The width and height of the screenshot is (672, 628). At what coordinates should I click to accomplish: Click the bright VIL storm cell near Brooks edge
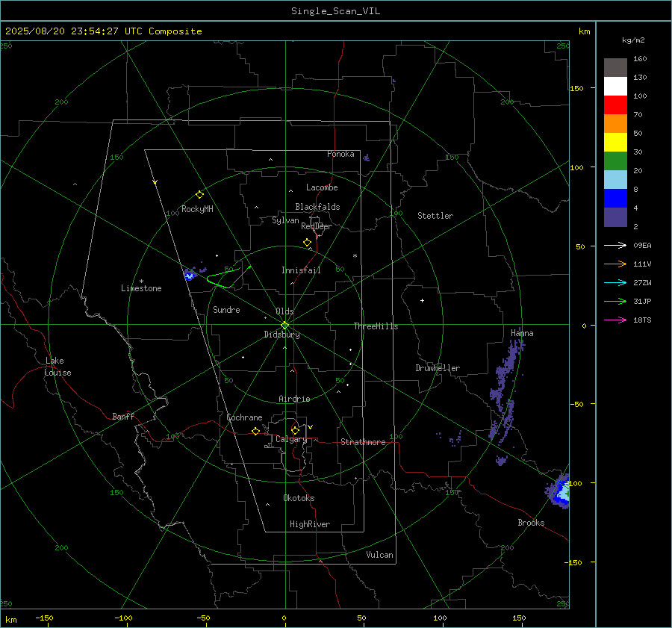click(559, 491)
